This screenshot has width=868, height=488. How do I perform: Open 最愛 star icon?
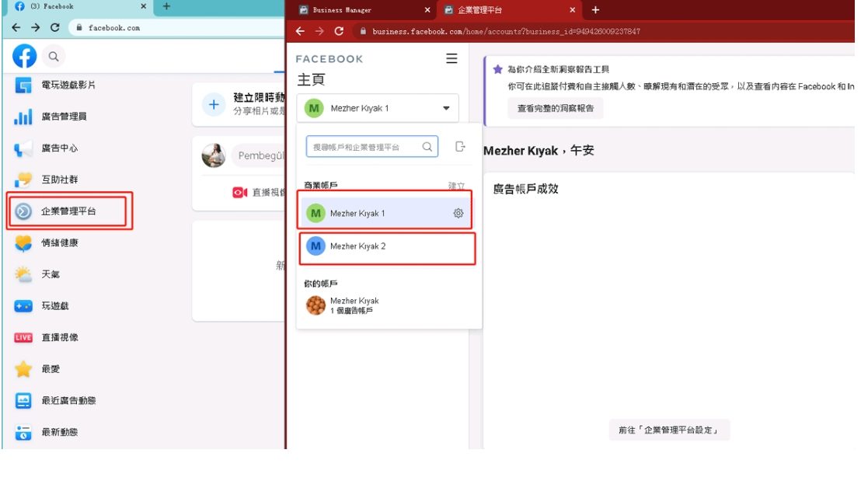pyautogui.click(x=23, y=369)
